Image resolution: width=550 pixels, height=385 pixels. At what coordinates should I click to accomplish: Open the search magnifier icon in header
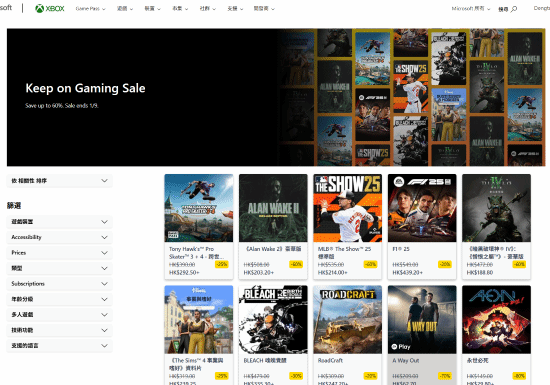[514, 9]
